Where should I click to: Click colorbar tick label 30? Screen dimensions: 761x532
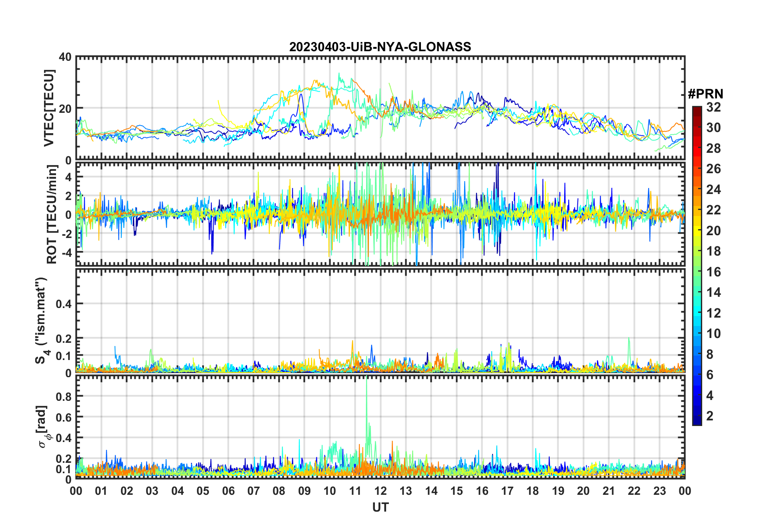click(x=713, y=128)
